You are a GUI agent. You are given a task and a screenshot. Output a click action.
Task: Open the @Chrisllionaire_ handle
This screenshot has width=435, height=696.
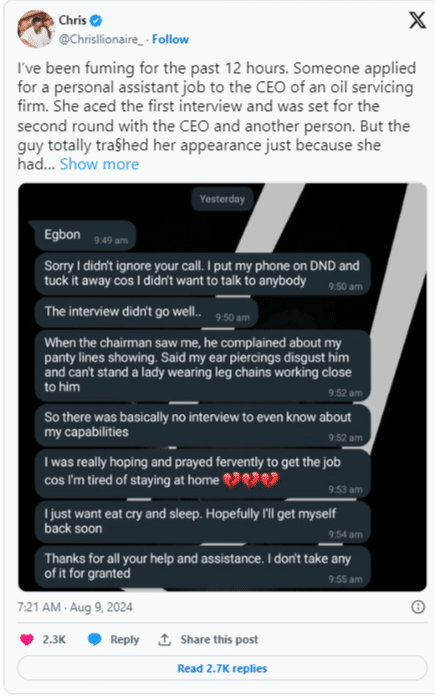pyautogui.click(x=101, y=40)
